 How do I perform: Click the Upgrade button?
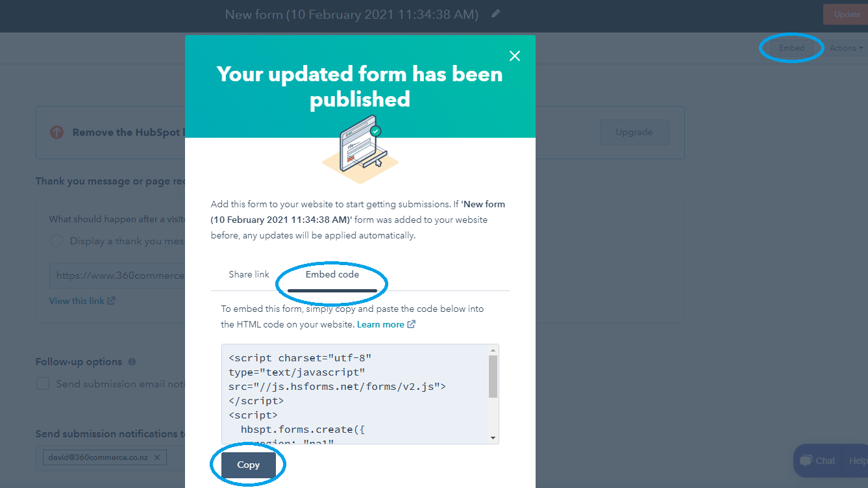coord(634,132)
